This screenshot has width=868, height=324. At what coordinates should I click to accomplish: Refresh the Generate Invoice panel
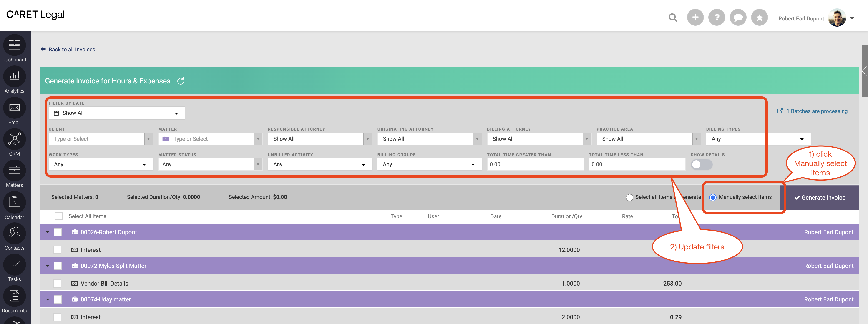(181, 81)
